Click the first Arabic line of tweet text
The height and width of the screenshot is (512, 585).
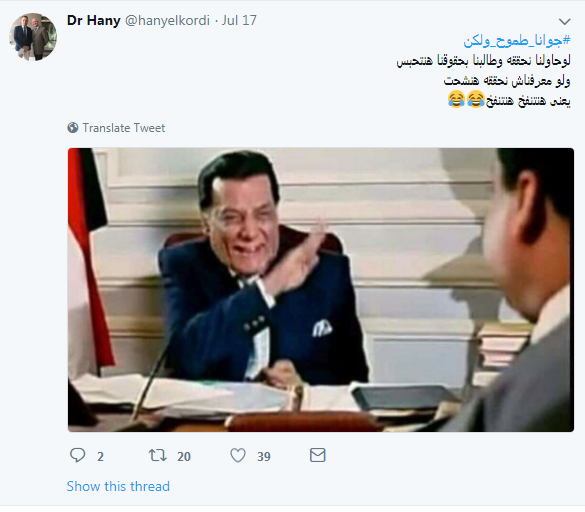pyautogui.click(x=484, y=60)
